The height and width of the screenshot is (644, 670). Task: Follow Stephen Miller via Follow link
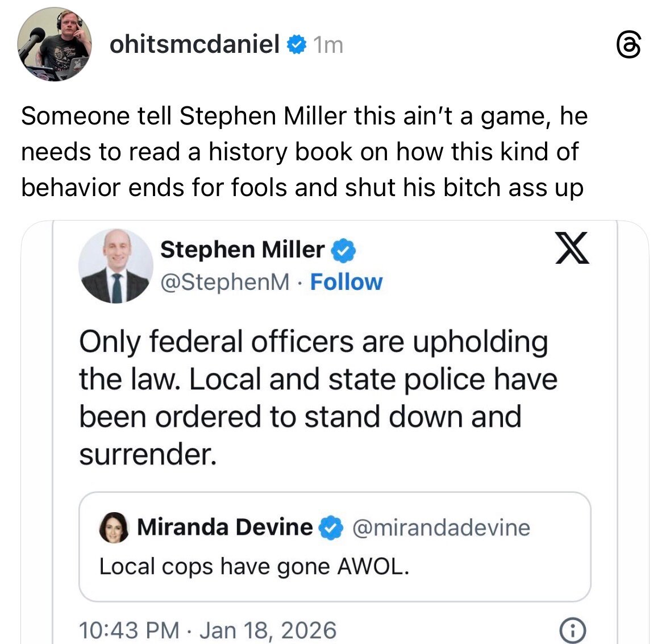(x=346, y=282)
